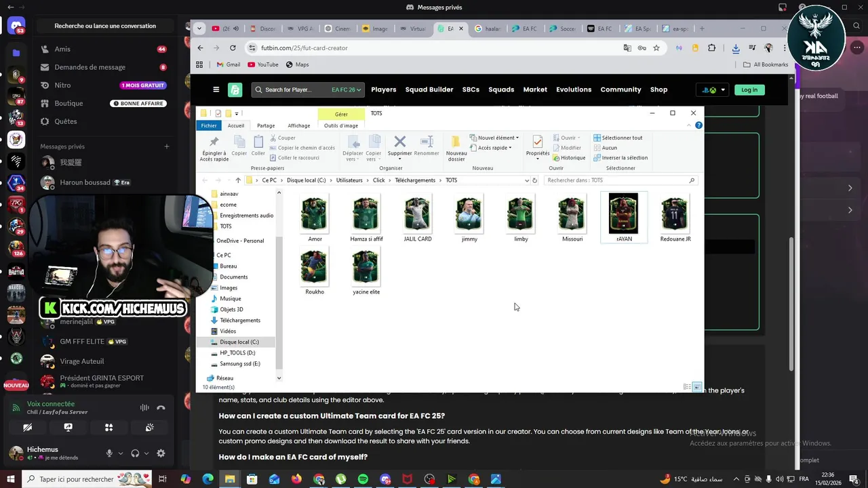Open Chrome tab search dropdown
Image resolution: width=868 pixels, height=488 pixels.
[x=199, y=28]
